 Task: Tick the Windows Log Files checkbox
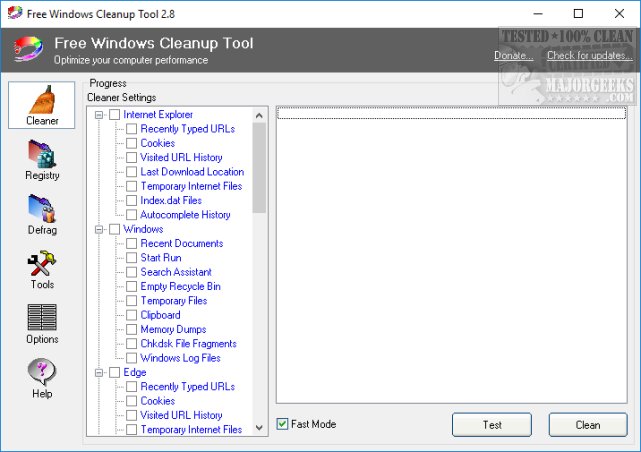click(131, 358)
